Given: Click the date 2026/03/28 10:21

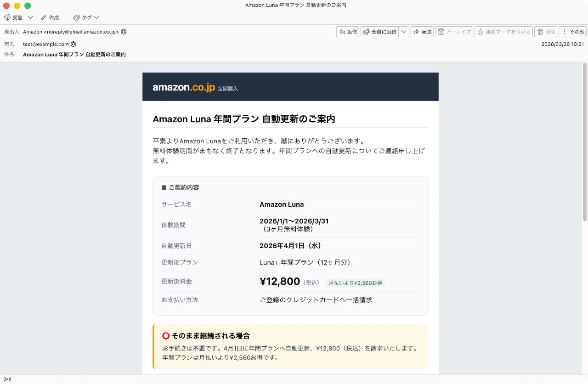Looking at the screenshot, I should tap(563, 44).
